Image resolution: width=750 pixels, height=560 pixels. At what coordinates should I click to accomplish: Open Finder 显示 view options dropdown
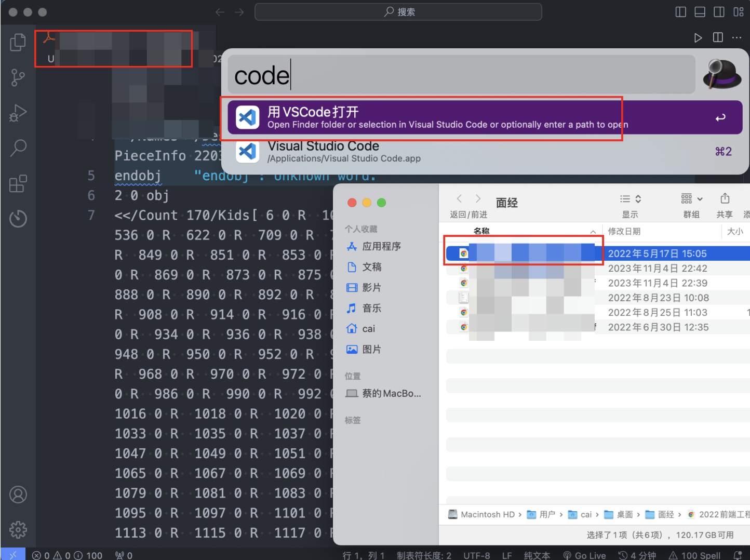pos(631,199)
